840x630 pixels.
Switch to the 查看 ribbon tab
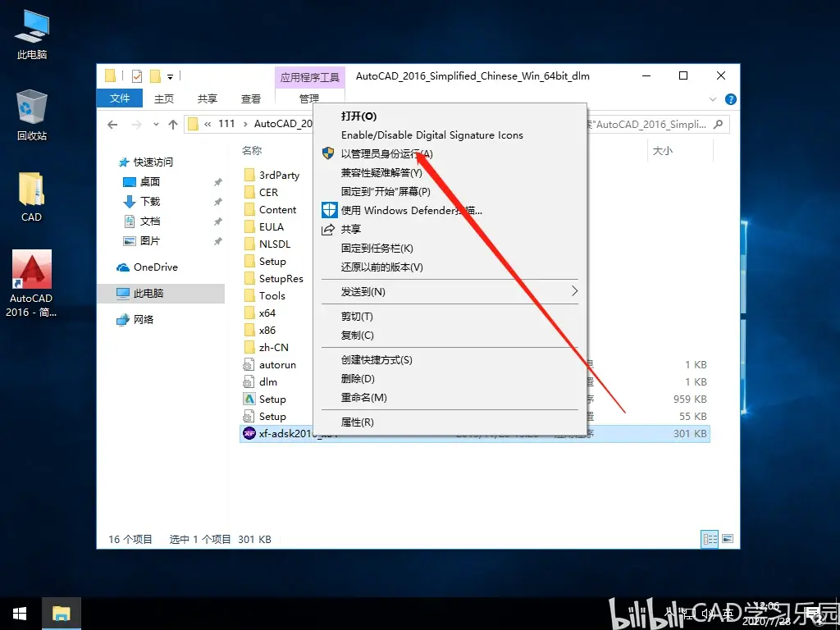point(251,98)
